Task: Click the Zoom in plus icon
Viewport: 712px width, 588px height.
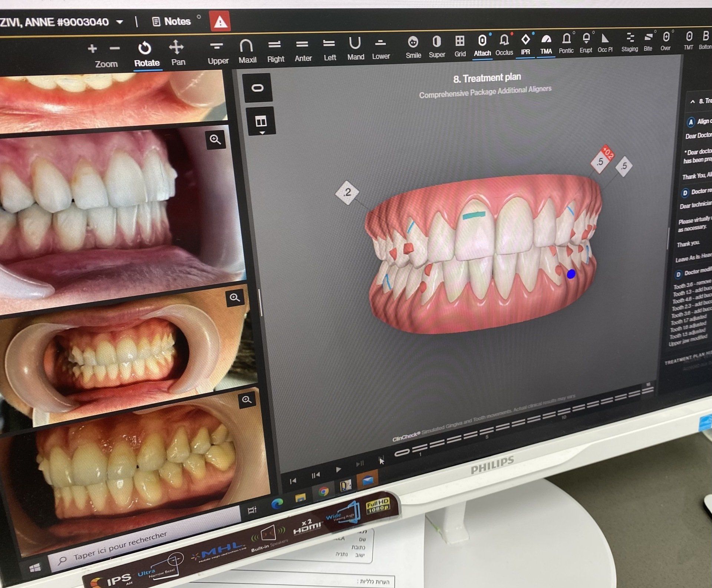Action: tap(92, 49)
